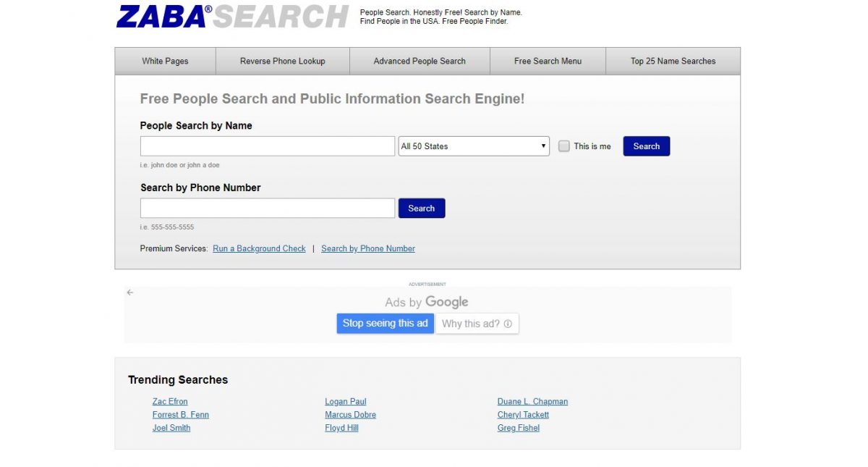
Task: Select Advanced People Search tab
Action: pos(420,61)
